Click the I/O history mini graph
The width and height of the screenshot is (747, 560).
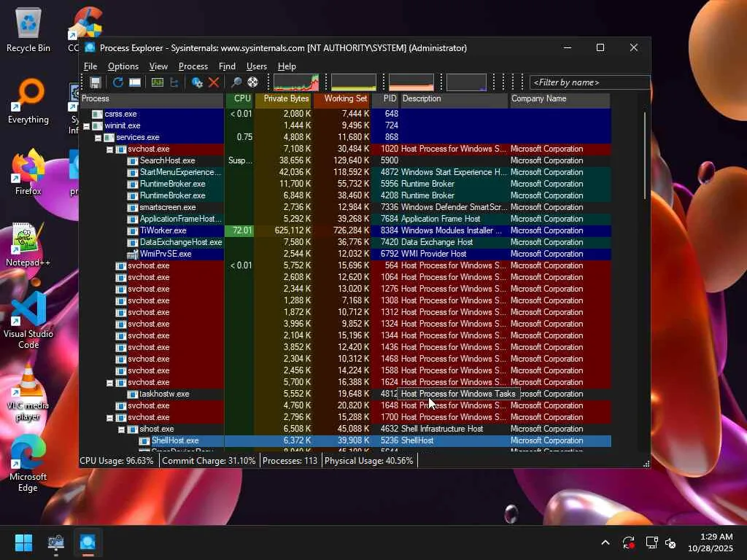pos(466,82)
